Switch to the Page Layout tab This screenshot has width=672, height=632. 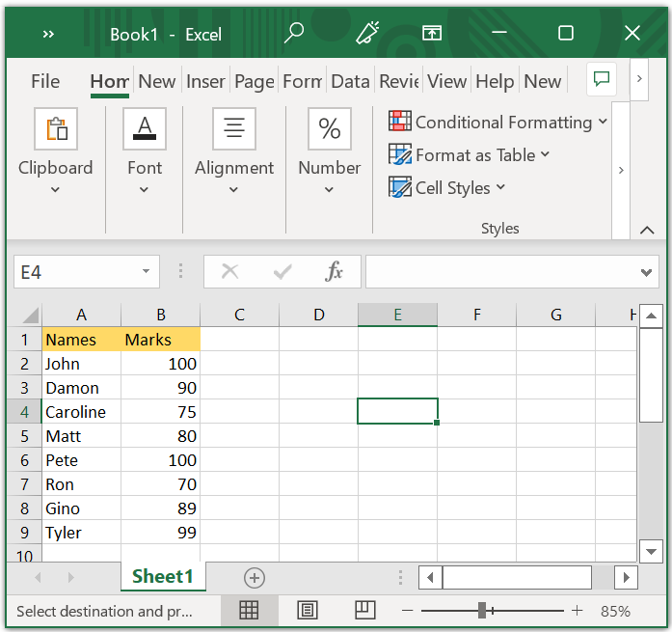pyautogui.click(x=255, y=81)
